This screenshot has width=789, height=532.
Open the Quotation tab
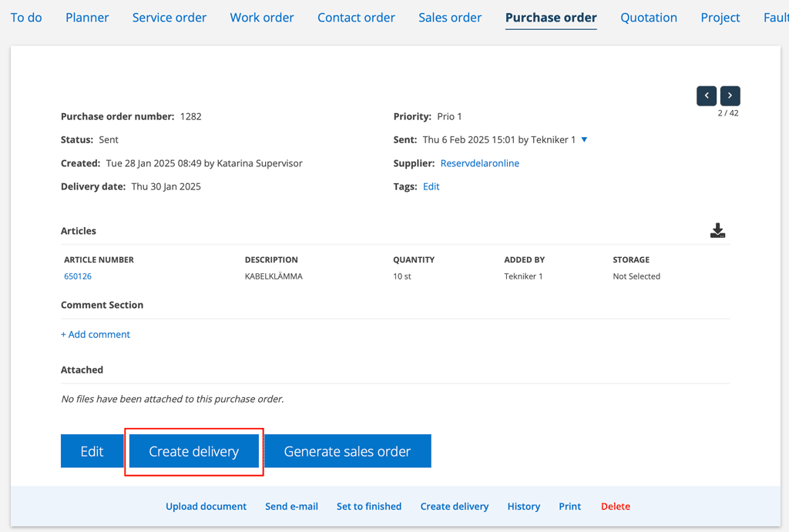coord(649,18)
